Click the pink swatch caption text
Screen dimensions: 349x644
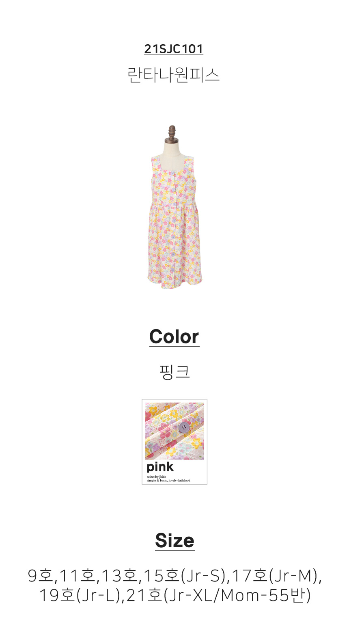(160, 467)
